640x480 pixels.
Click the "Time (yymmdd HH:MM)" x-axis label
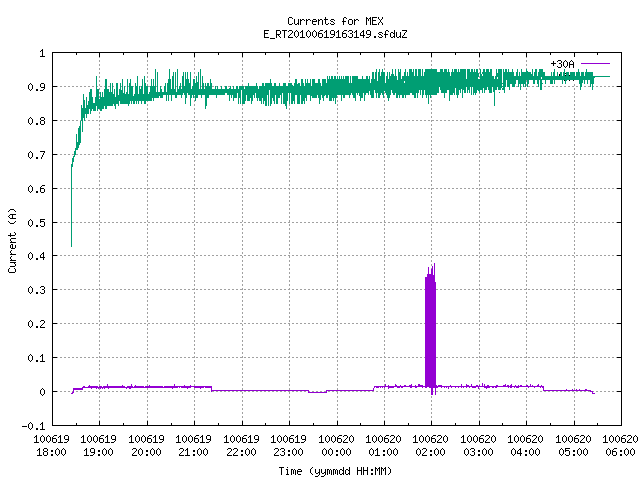[x=335, y=471]
